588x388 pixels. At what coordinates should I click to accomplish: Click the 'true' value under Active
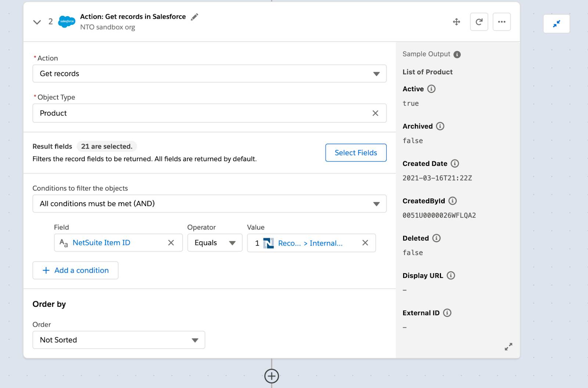[410, 103]
